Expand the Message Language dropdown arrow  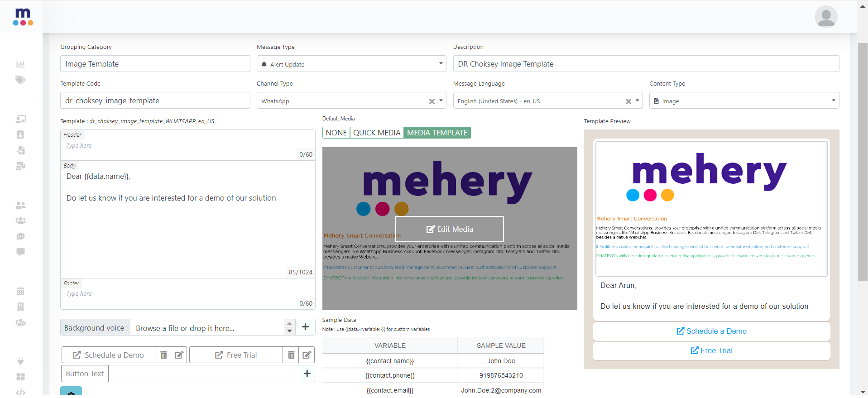(638, 101)
